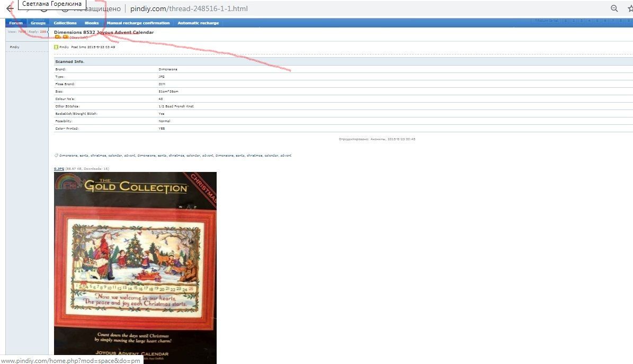
Task: Open the Forum tab
Action: (x=16, y=23)
